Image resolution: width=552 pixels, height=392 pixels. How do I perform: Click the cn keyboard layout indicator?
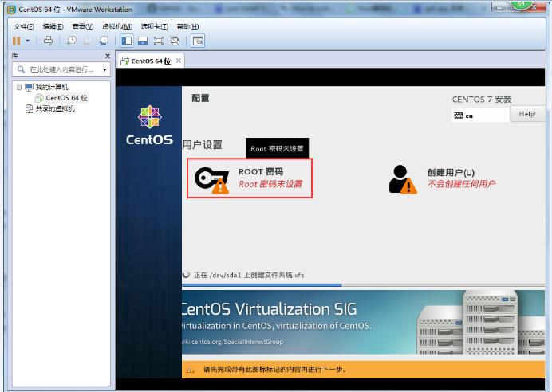tap(480, 116)
